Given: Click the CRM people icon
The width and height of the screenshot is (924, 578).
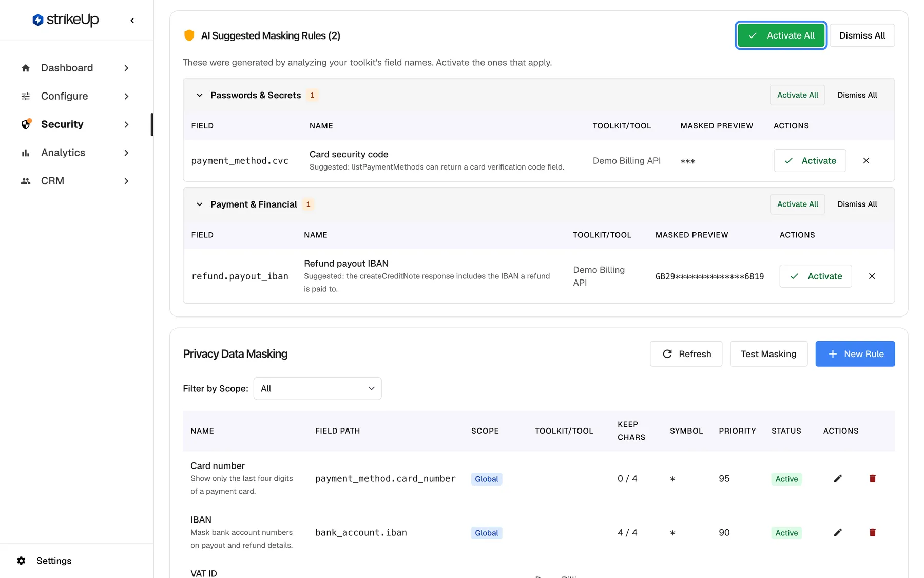Looking at the screenshot, I should click(x=26, y=181).
